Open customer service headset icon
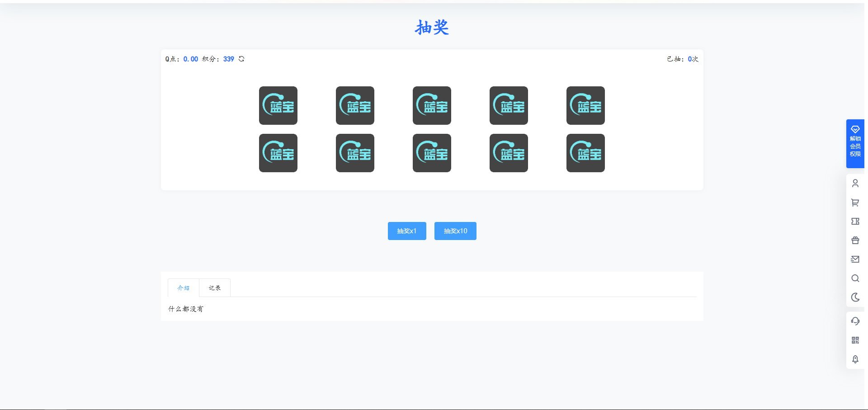Screen dimensions: 868x410 click(855, 321)
